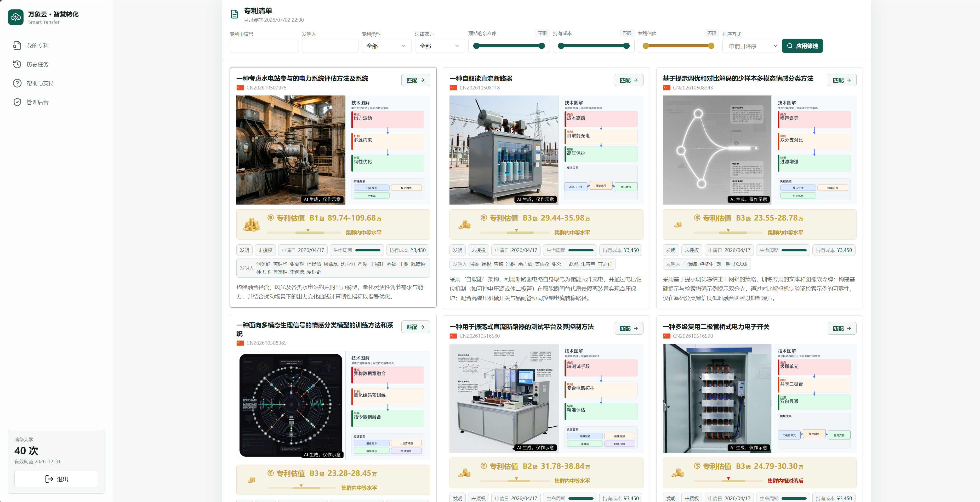Click the 40 次 quota text
This screenshot has width=980, height=502.
26,451
